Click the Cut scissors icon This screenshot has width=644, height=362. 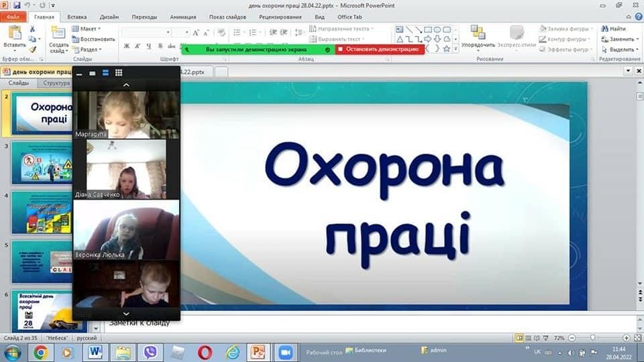32,29
